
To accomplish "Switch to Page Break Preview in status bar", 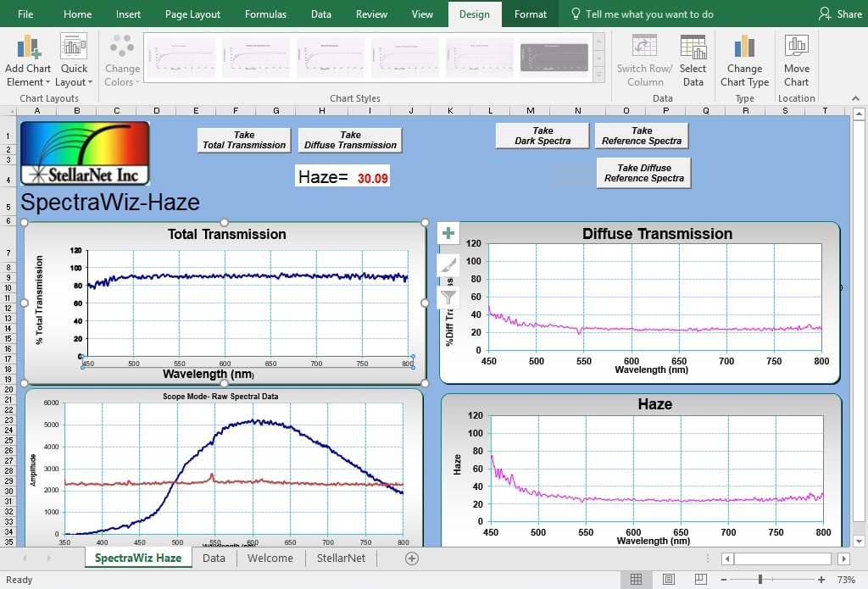I will (700, 579).
